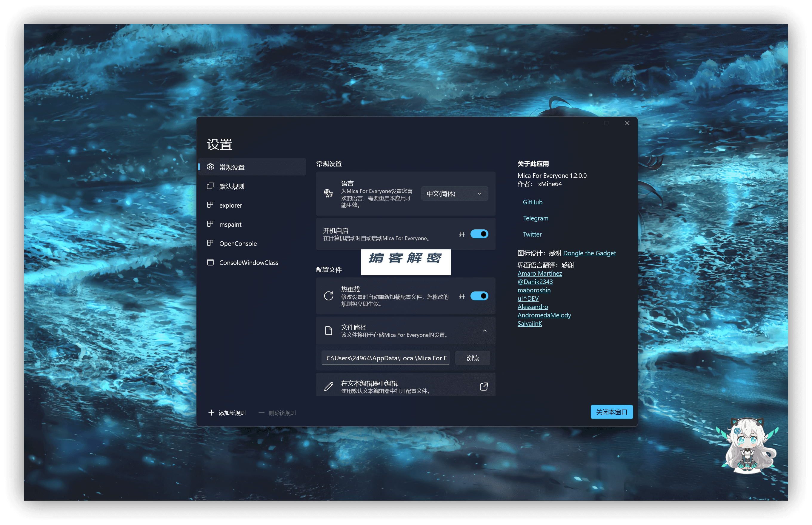
Task: Open the AndromedaMelody link
Action: pos(544,315)
